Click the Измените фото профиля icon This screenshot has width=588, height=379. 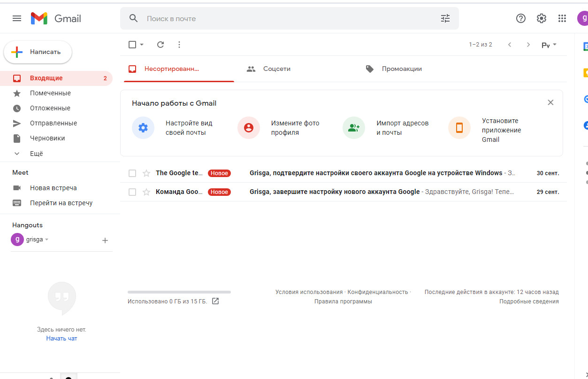(x=249, y=128)
